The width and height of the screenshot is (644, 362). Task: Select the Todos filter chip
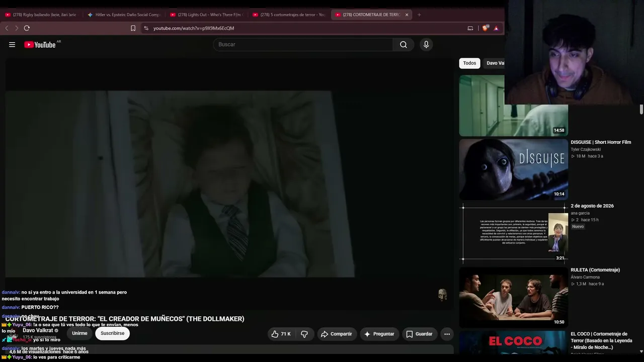coord(469,63)
